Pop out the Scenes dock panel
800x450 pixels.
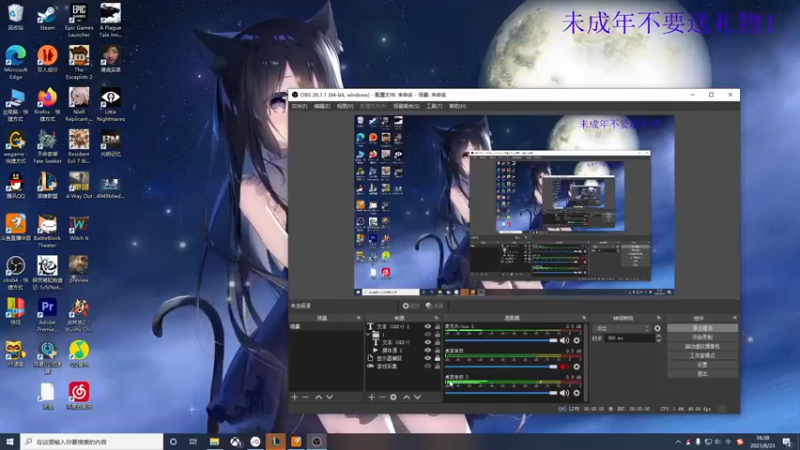(x=359, y=318)
